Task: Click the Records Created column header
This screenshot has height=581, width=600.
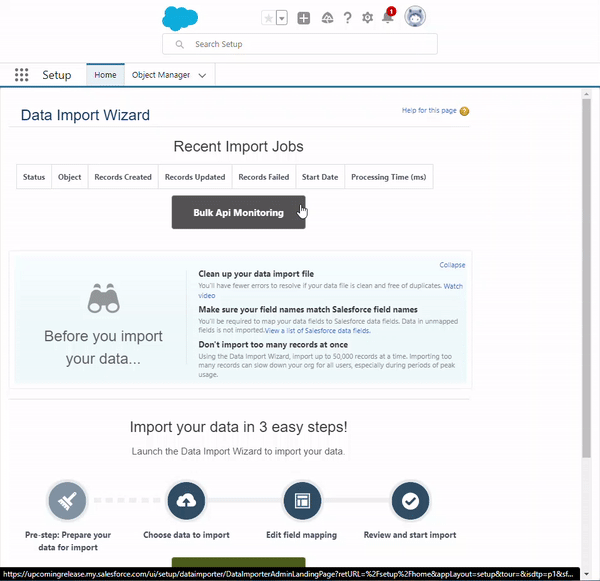Action: pos(123,177)
